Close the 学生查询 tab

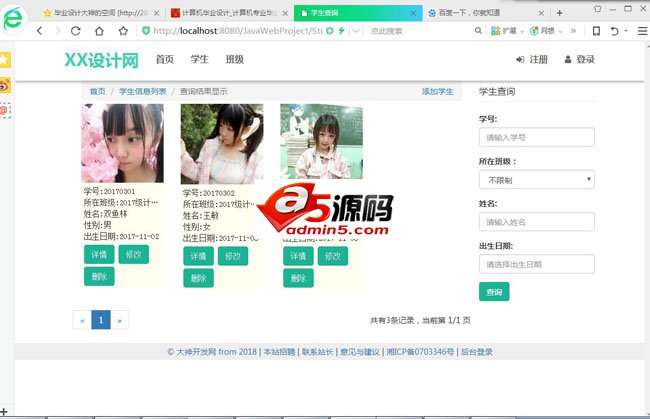coord(413,13)
